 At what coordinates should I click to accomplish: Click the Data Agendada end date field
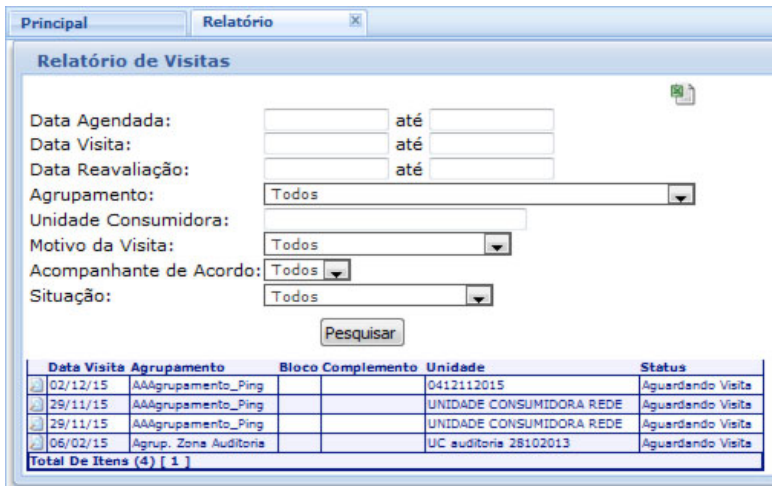(x=491, y=120)
